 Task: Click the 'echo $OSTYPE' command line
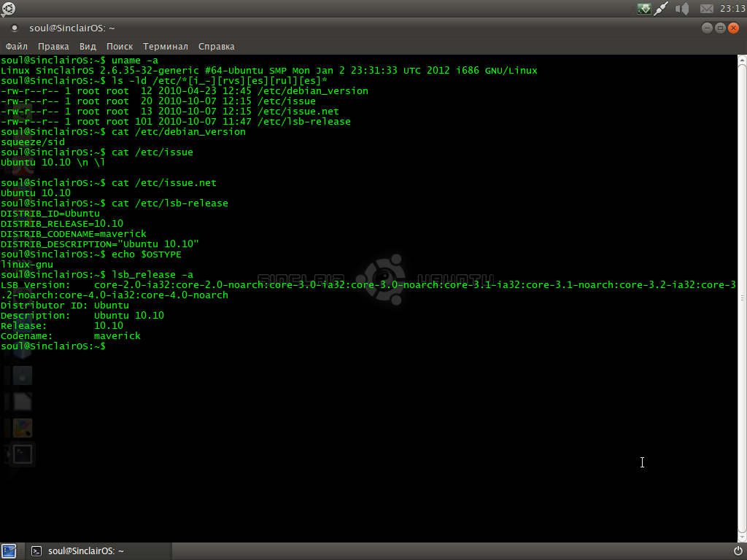[91, 254]
